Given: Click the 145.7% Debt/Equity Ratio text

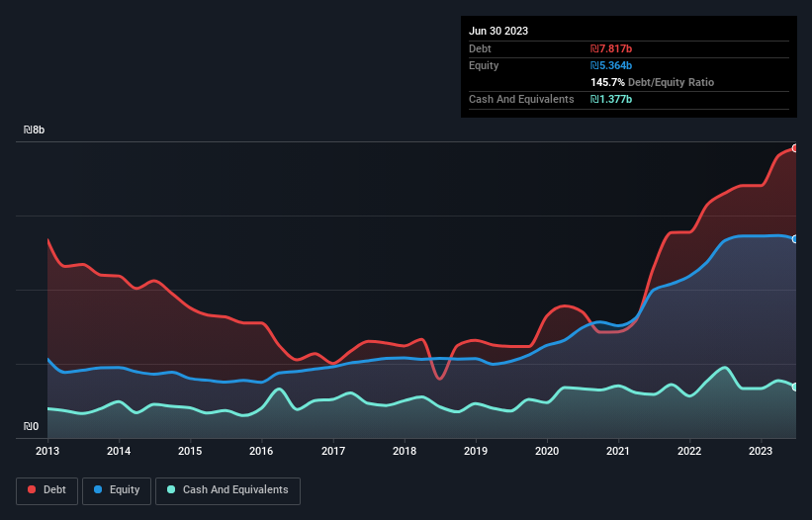Looking at the screenshot, I should coord(652,82).
